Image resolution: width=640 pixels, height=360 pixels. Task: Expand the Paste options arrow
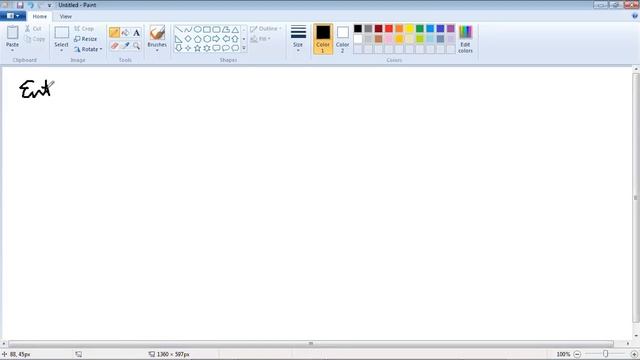[x=12, y=50]
